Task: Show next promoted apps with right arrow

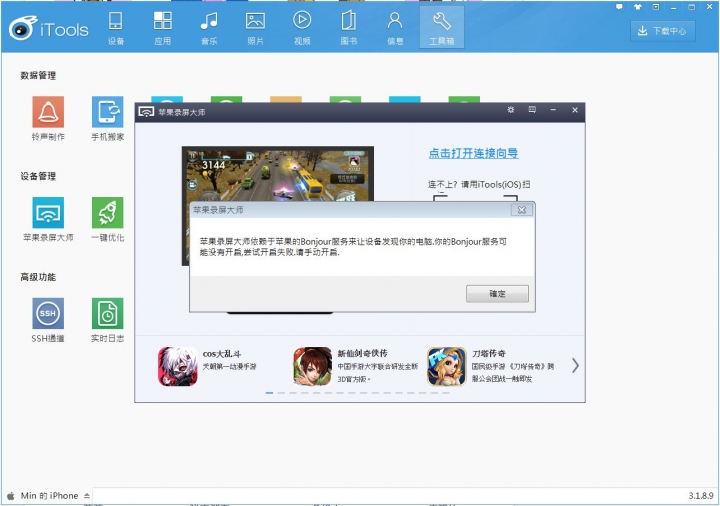Action: click(x=575, y=366)
